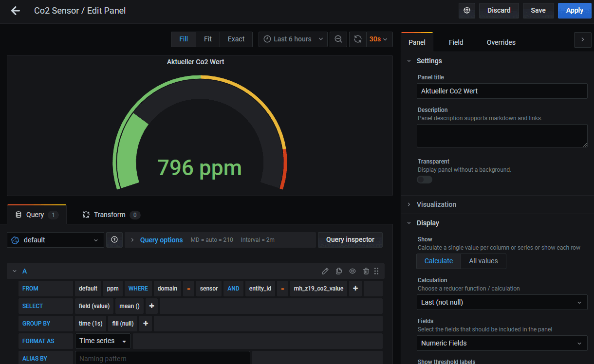Click the Panel title input field
This screenshot has width=594, height=364.
pos(502,91)
